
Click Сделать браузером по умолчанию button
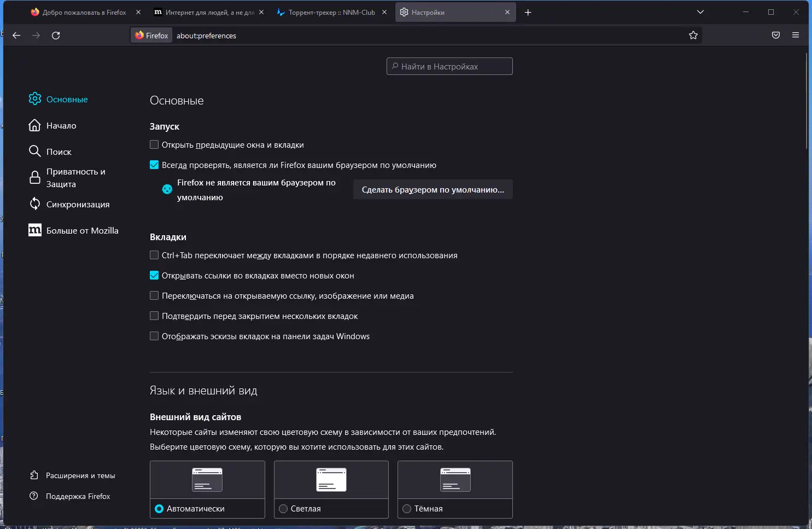[433, 189]
